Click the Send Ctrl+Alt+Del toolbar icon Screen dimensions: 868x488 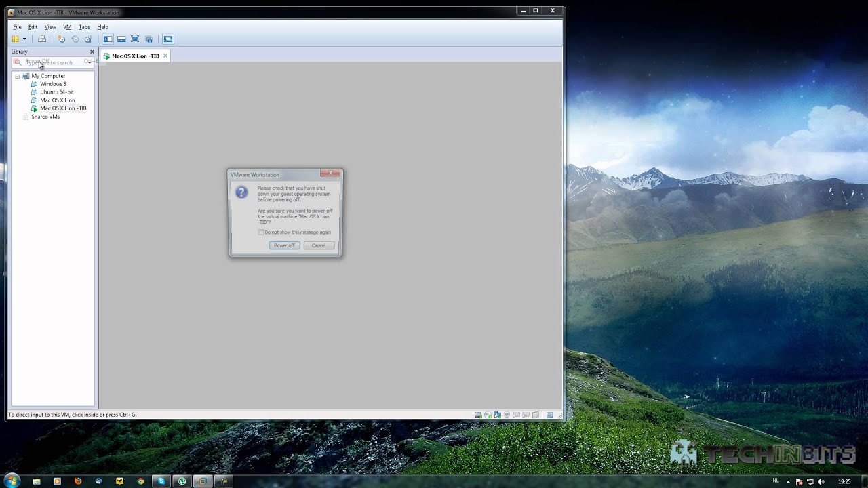tap(42, 39)
